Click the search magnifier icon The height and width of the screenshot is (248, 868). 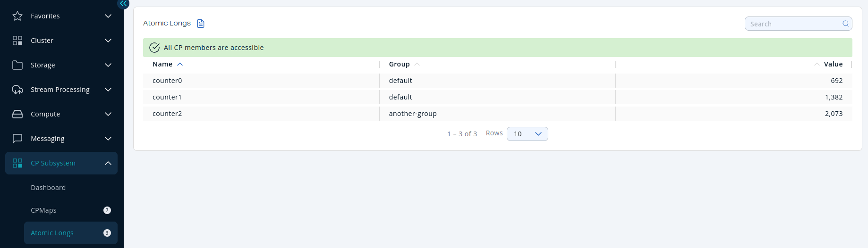[x=845, y=24]
